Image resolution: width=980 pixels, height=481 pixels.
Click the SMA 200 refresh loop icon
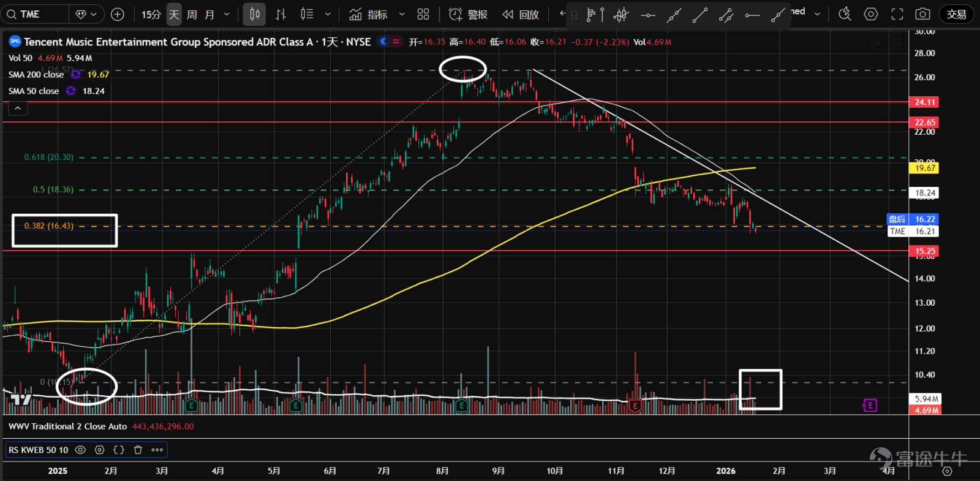(76, 74)
